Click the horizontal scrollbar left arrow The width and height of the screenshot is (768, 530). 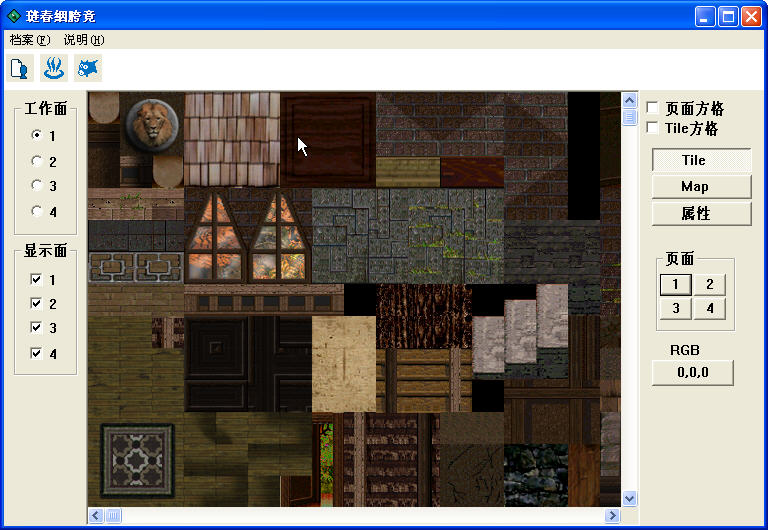(x=96, y=515)
